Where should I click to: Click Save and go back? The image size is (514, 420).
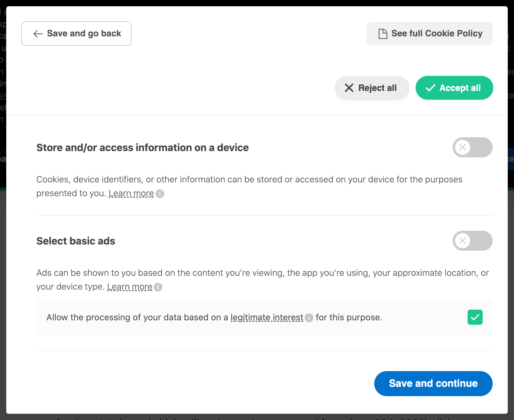(76, 33)
